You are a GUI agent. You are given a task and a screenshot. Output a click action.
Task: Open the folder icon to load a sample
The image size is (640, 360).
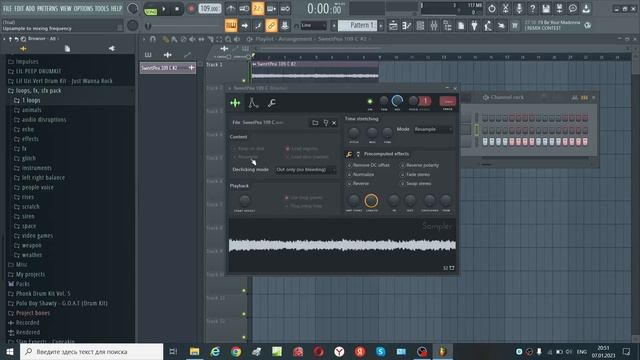click(315, 122)
